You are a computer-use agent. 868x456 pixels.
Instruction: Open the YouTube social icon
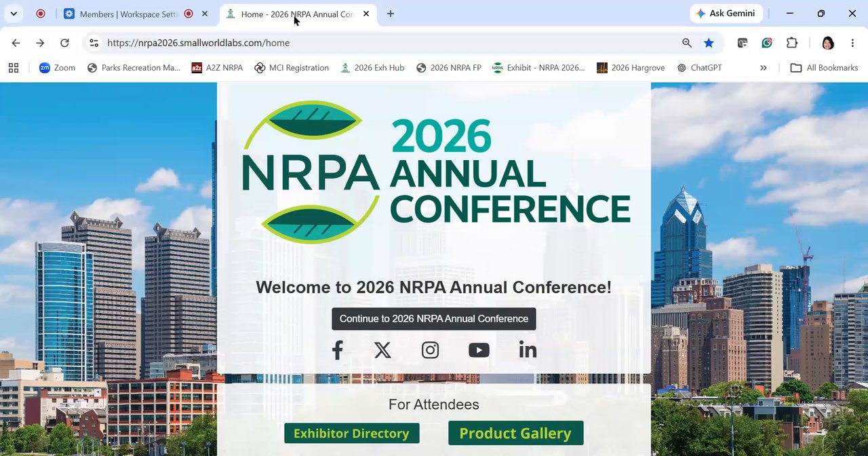479,350
